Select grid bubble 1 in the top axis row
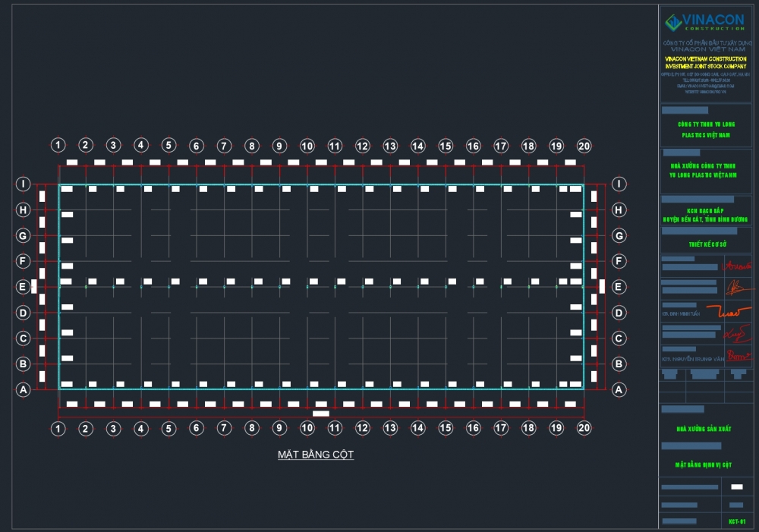Screen dimensions: 759x532 (x=58, y=146)
